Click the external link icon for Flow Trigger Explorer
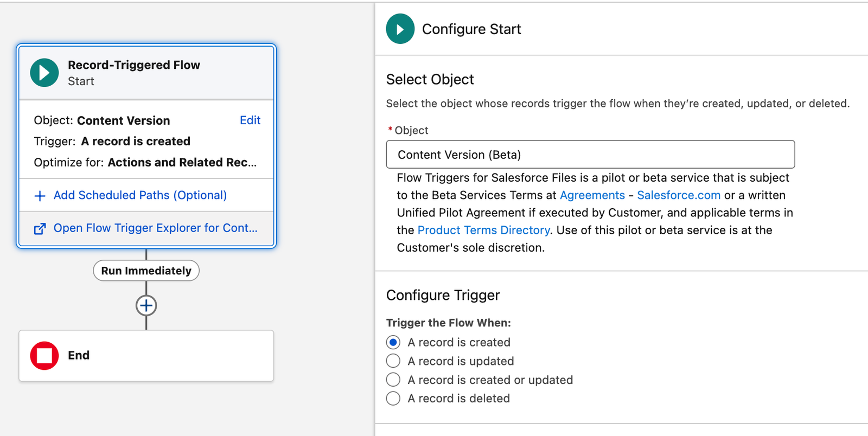868x436 pixels. [x=40, y=229]
